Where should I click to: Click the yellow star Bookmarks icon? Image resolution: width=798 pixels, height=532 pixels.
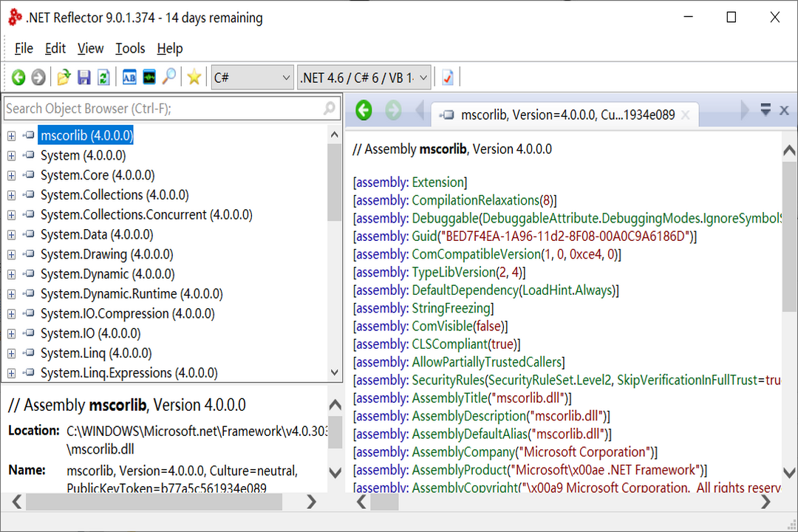click(x=194, y=78)
